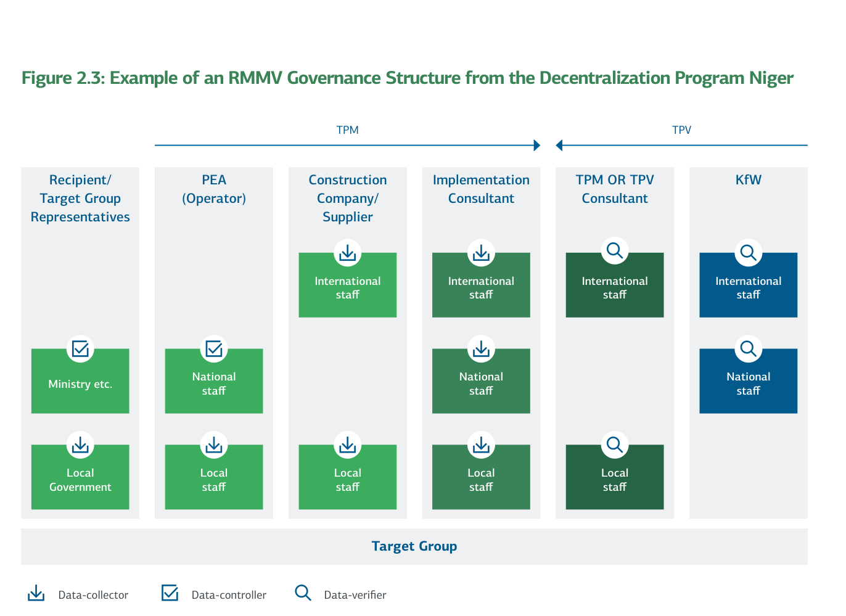Select the TPM label above the arrow

(347, 129)
